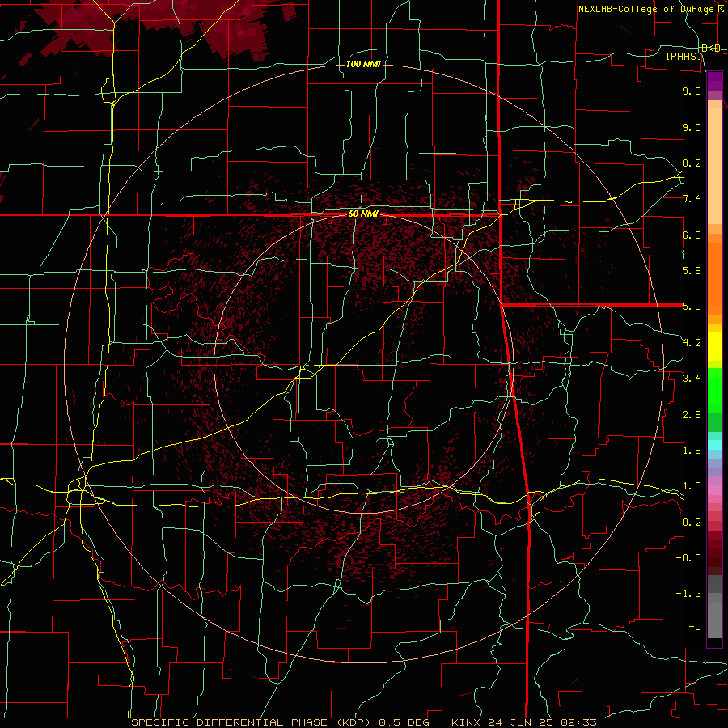Pick the purple swatch at legend top

tap(714, 81)
